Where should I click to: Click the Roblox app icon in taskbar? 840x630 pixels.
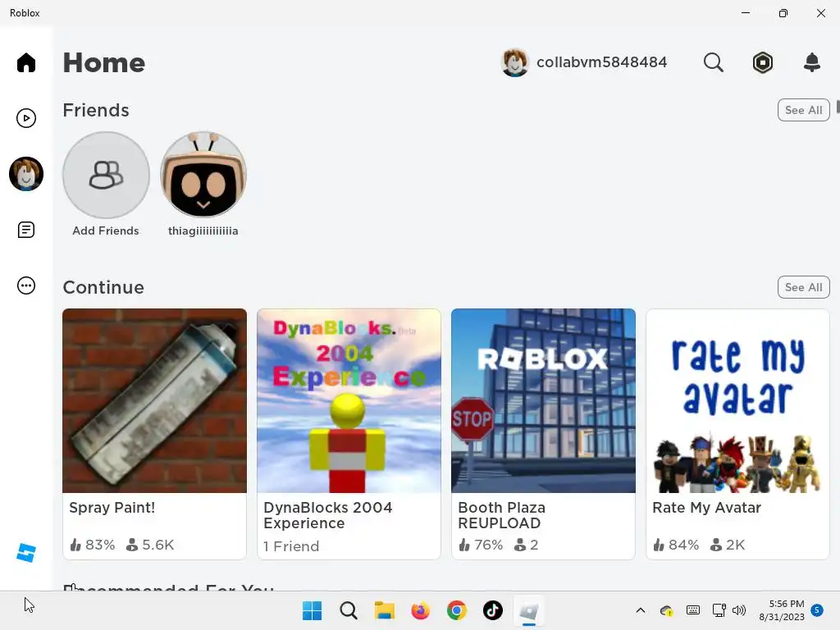tap(529, 610)
